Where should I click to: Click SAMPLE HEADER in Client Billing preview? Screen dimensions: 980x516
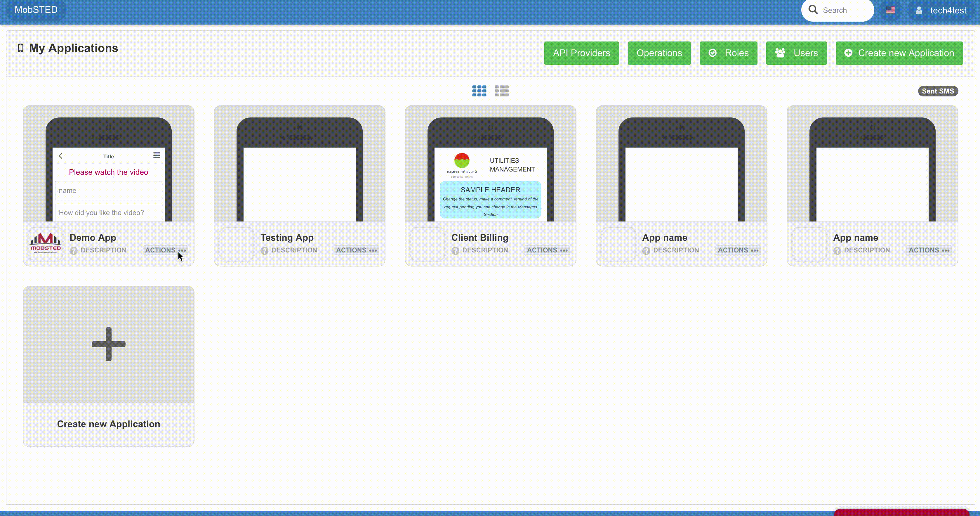(490, 190)
